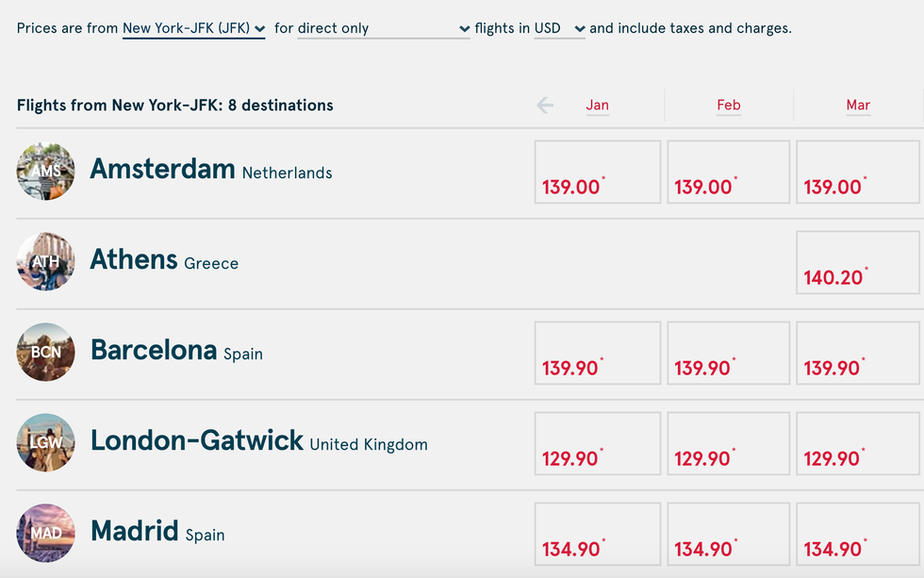This screenshot has width=924, height=578.
Task: Open the London-Gatwick destination link
Action: point(259,441)
